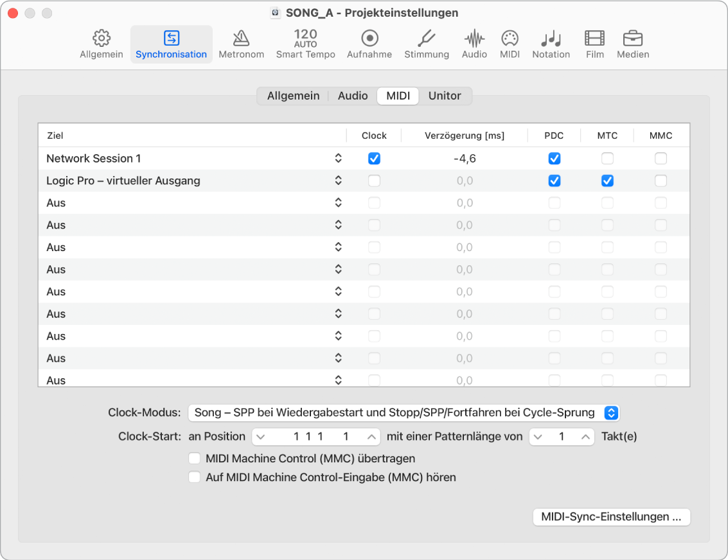
Task: Disable Clock for Network Session 1
Action: 374,159
